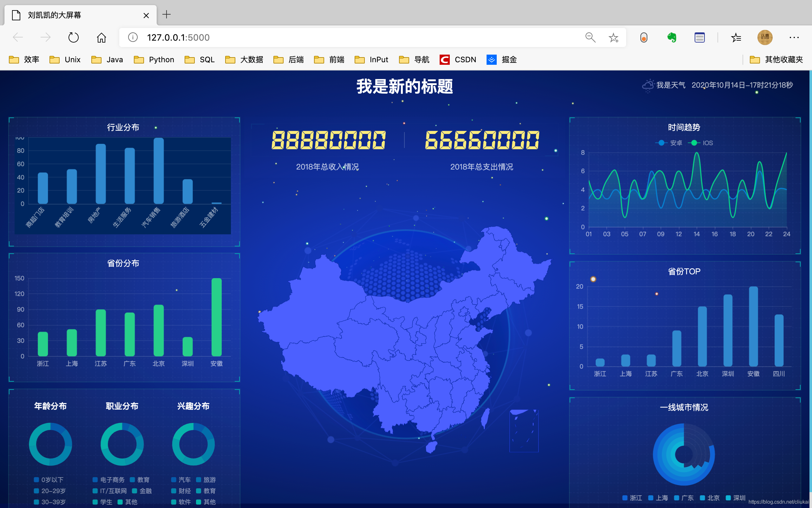Click the 职业分布 donut chart
Image resolution: width=812 pixels, height=508 pixels.
(122, 444)
